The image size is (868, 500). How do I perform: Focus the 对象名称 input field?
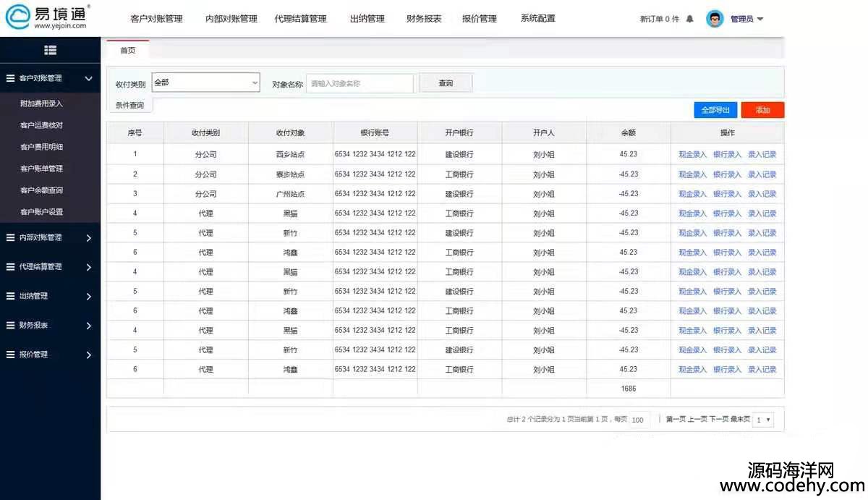point(359,83)
